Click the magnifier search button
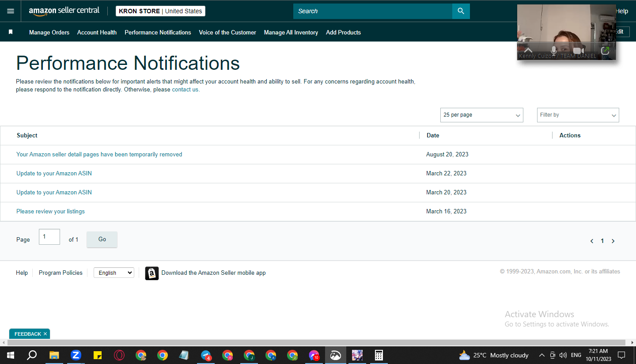 461,11
